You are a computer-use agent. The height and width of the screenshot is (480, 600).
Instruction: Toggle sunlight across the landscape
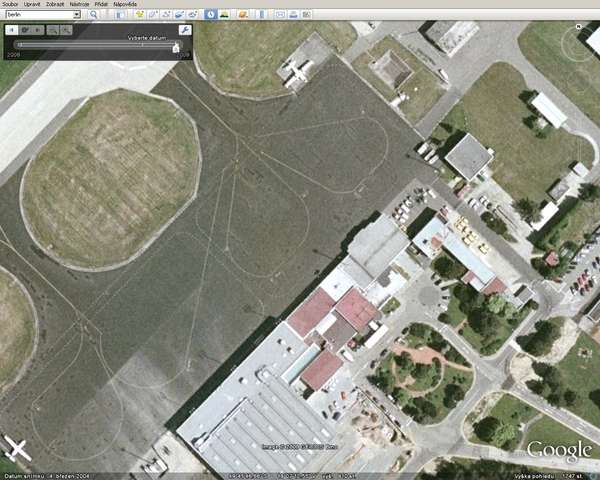(225, 15)
